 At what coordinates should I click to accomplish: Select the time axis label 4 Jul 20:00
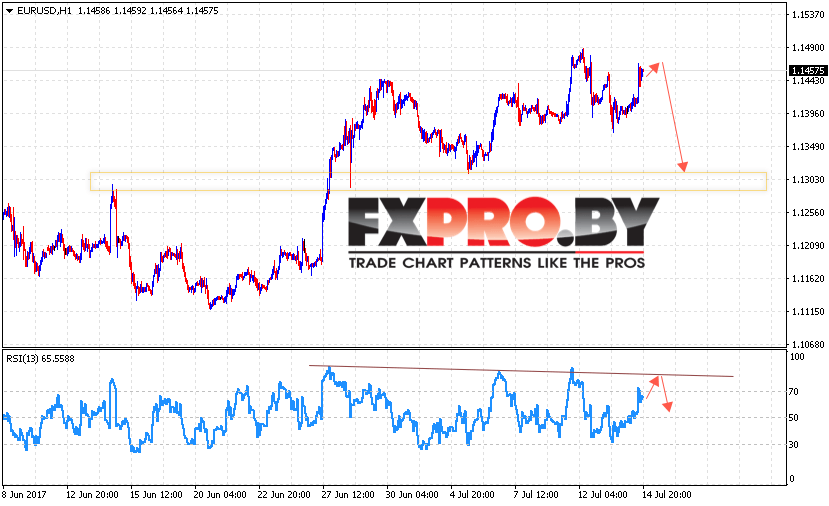pyautogui.click(x=472, y=495)
